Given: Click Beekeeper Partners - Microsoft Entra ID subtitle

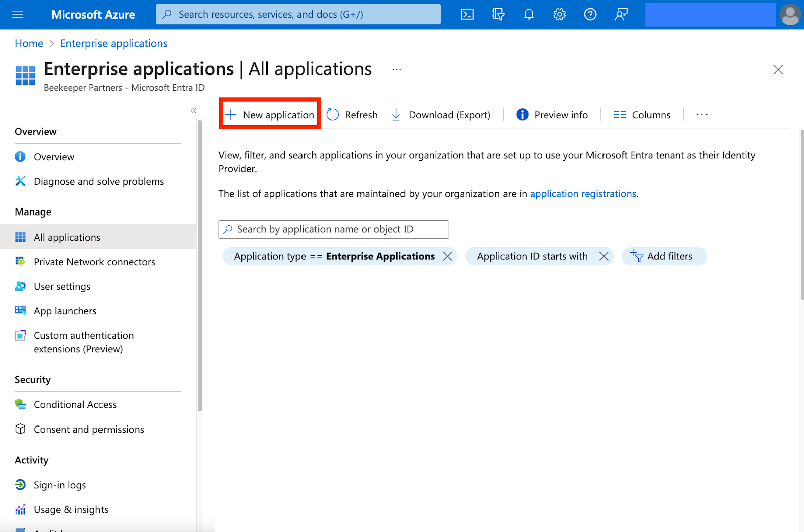Looking at the screenshot, I should click(x=124, y=88).
